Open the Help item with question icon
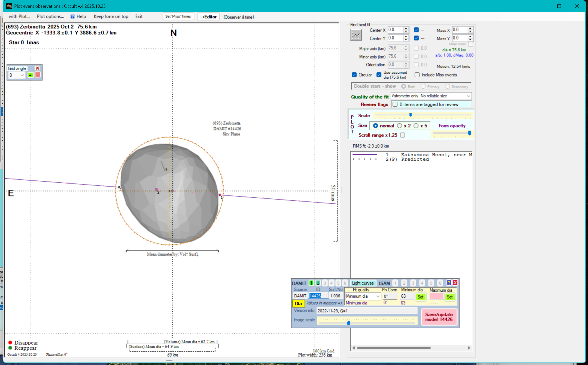Screen dimensions: 588x365 tap(78, 16)
